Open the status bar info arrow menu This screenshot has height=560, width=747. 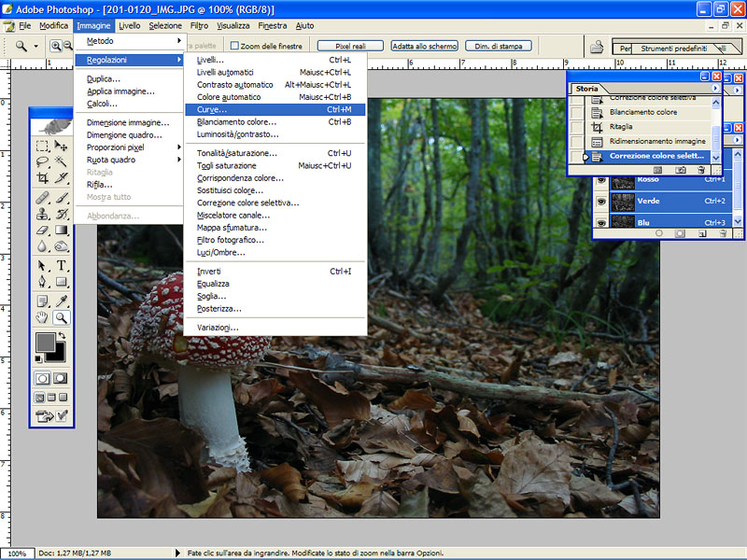tap(177, 553)
